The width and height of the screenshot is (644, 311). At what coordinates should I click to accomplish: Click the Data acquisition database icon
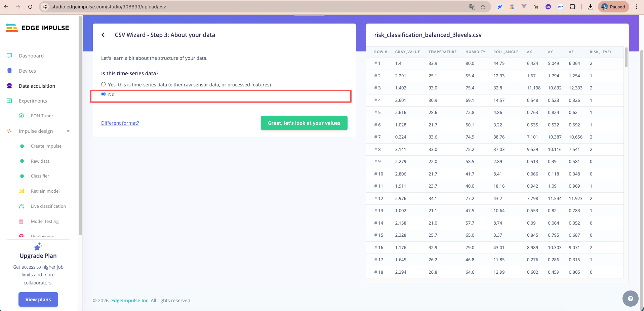[x=9, y=86]
